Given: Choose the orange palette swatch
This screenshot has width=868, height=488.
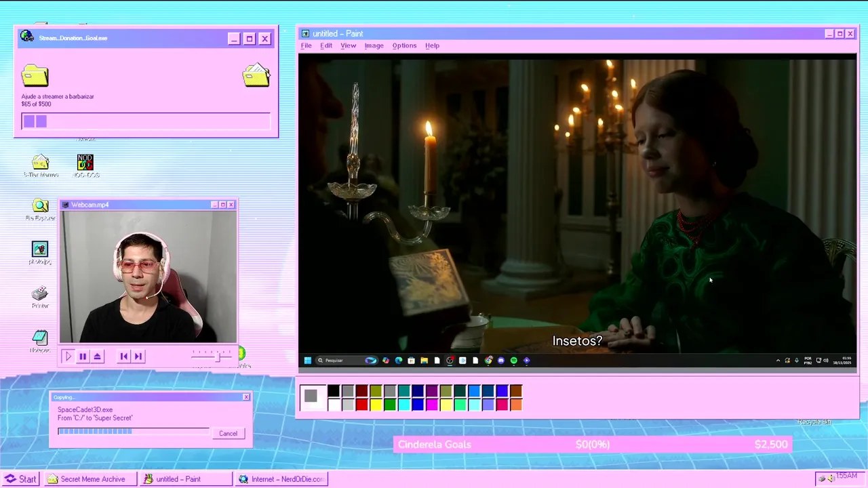Looking at the screenshot, I should [x=516, y=405].
